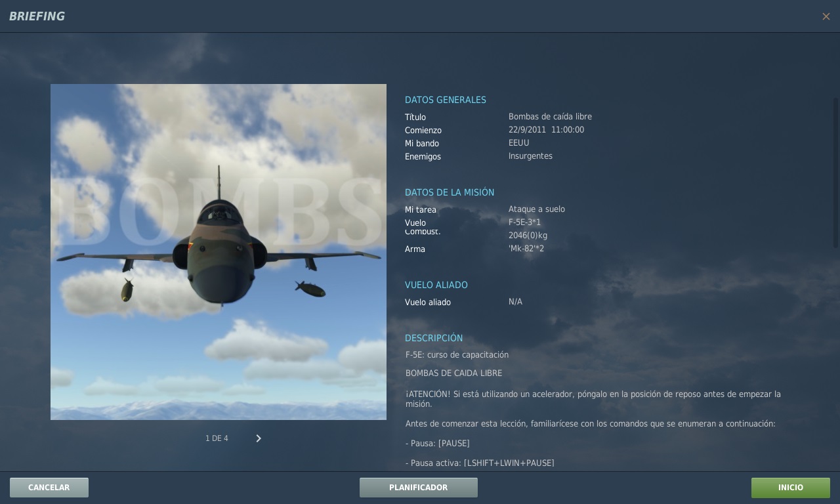Click the DESCRIPCIÓN section heading
Image resolution: width=840 pixels, height=504 pixels.
pyautogui.click(x=433, y=338)
